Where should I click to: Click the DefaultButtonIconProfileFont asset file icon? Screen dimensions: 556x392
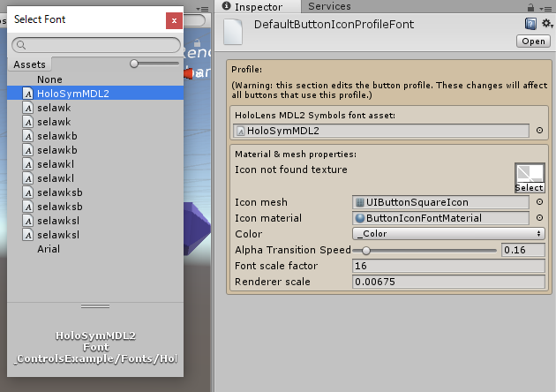(233, 31)
